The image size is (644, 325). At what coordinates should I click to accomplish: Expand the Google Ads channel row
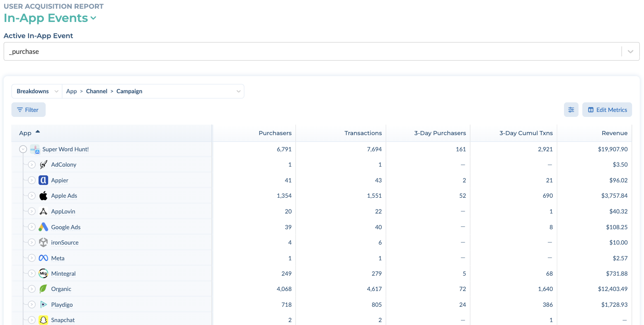(32, 227)
